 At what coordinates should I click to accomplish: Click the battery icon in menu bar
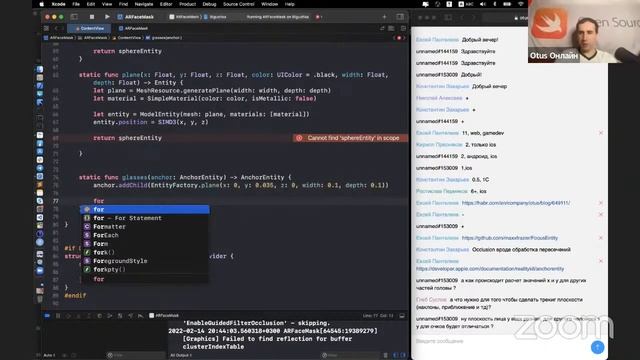507,4
